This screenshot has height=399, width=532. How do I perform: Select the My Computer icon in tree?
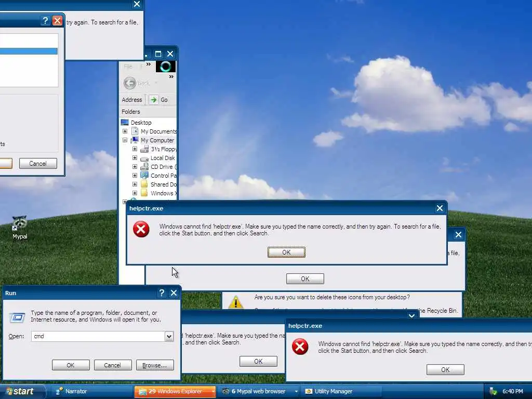click(x=135, y=140)
